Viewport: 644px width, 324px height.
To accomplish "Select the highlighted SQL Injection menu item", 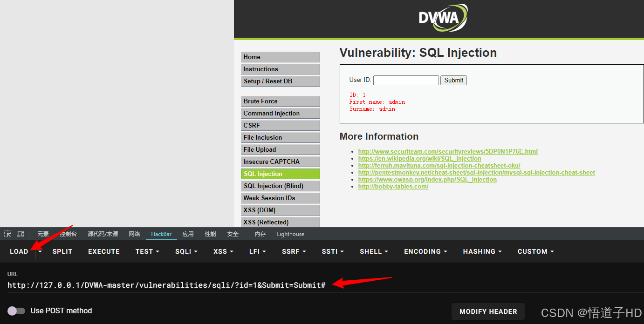I will pyautogui.click(x=281, y=174).
